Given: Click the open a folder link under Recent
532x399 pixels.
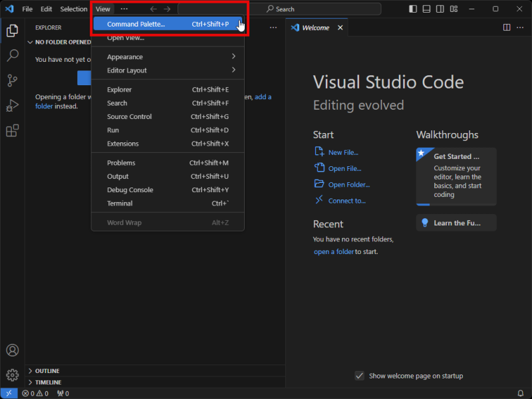Looking at the screenshot, I should point(334,251).
